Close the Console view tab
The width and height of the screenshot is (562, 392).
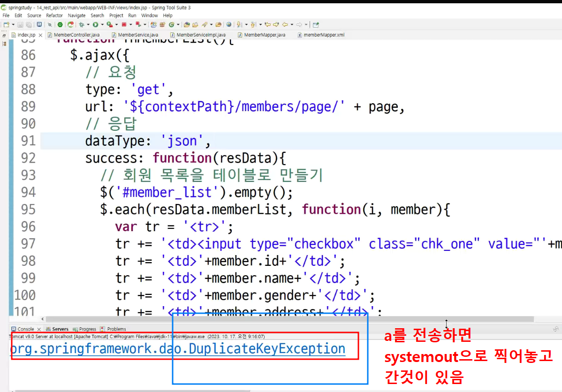(x=39, y=329)
